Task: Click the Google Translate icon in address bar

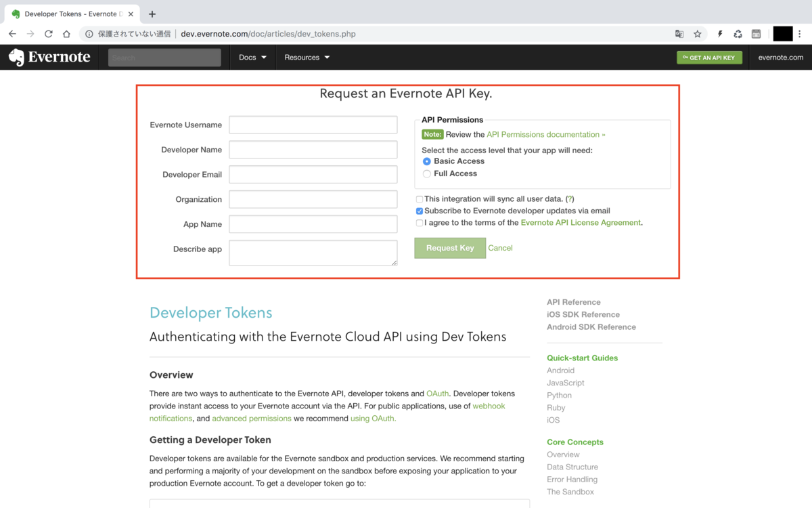Action: click(679, 34)
